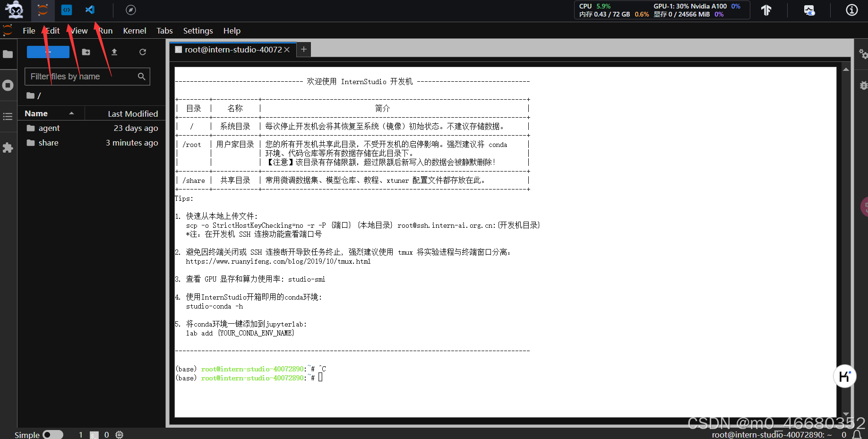Open the Debugger bug icon on right sidebar

pyautogui.click(x=863, y=86)
